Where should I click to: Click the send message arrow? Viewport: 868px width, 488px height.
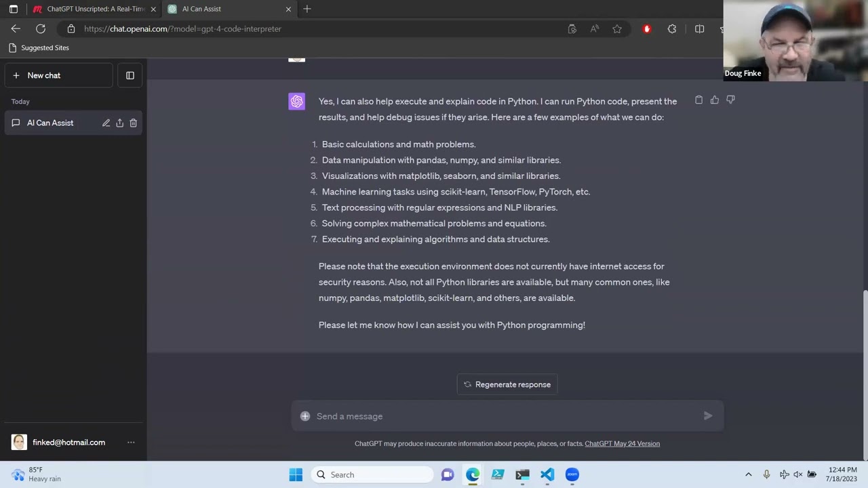pos(708,416)
